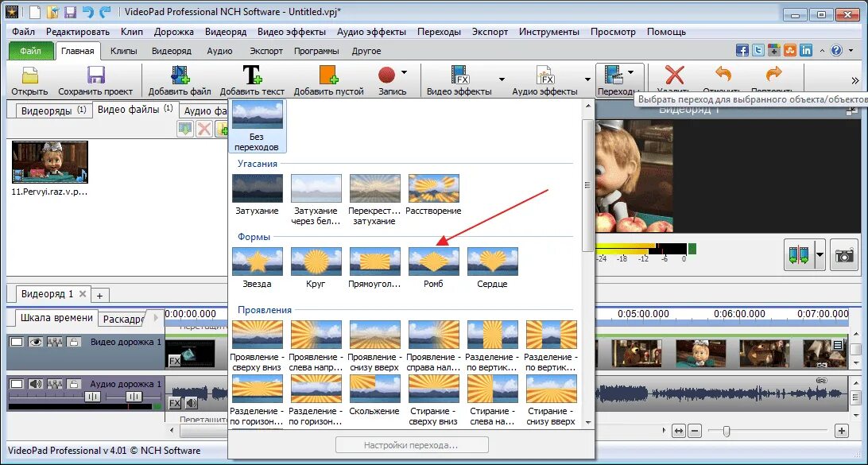
Task: Click the blue redo arrow in the title bar
Action: click(x=105, y=12)
